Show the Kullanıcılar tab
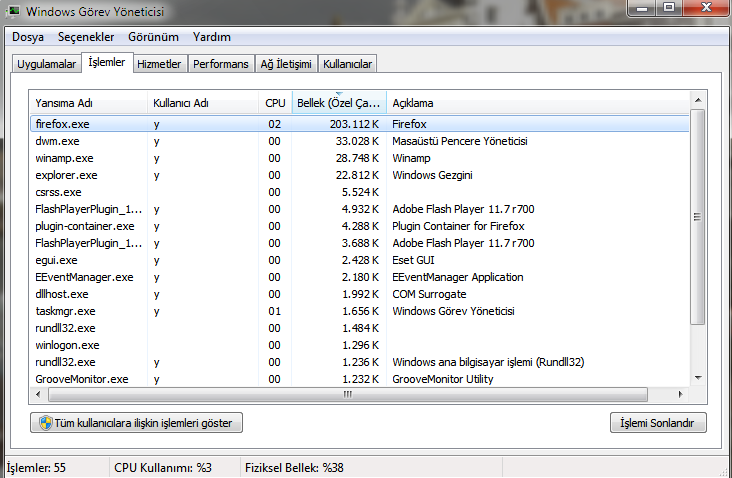732x478 pixels. point(348,64)
